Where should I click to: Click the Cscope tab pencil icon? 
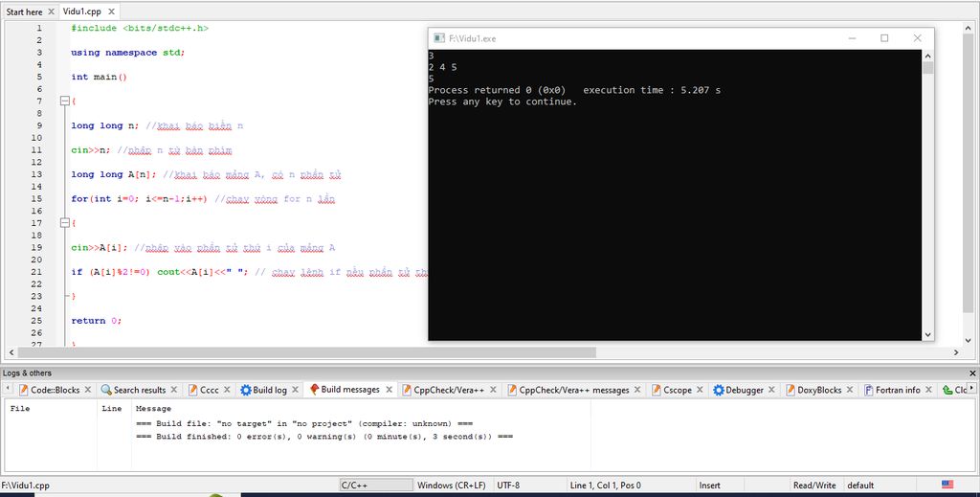click(x=657, y=390)
